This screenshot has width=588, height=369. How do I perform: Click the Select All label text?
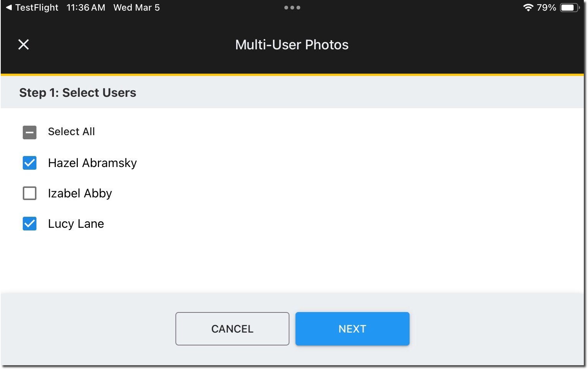pyautogui.click(x=71, y=132)
